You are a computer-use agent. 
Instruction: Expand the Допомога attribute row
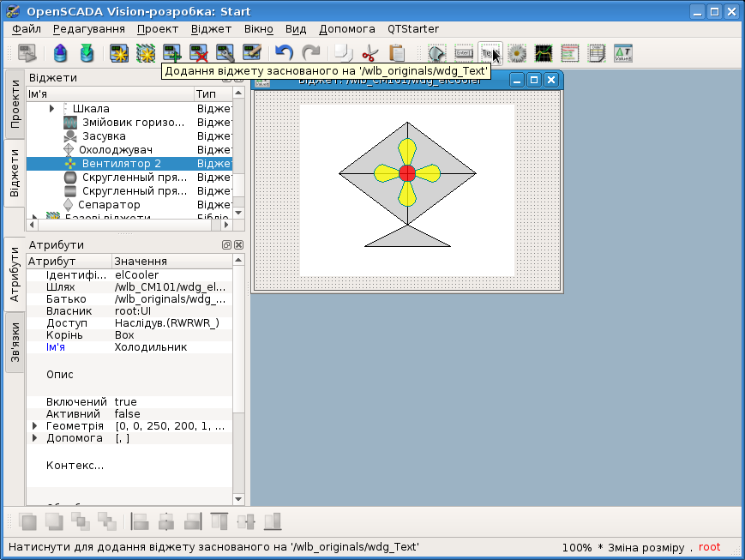pos(35,438)
